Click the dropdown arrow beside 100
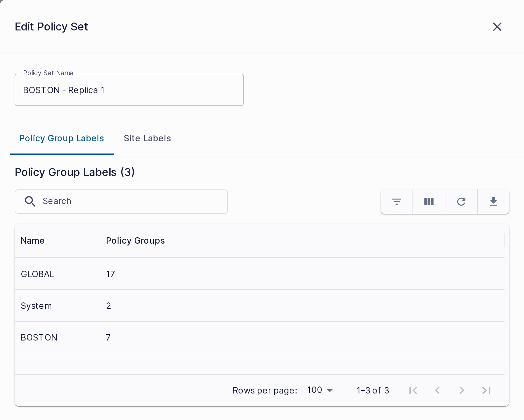 [x=329, y=390]
